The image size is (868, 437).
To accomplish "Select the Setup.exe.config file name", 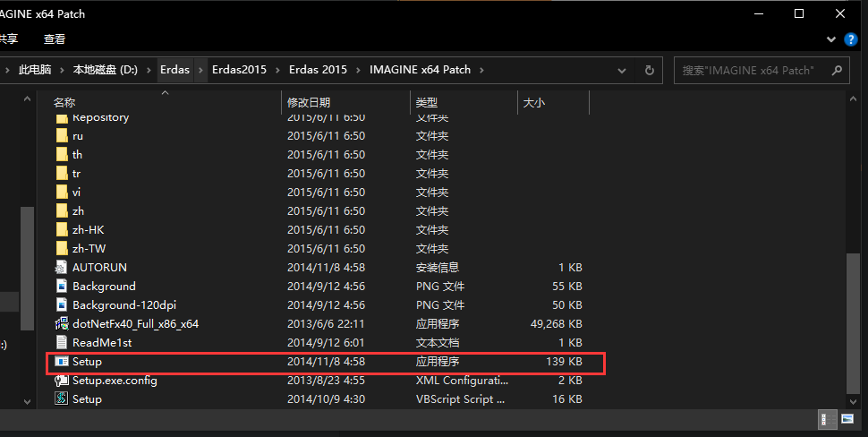I will [115, 381].
